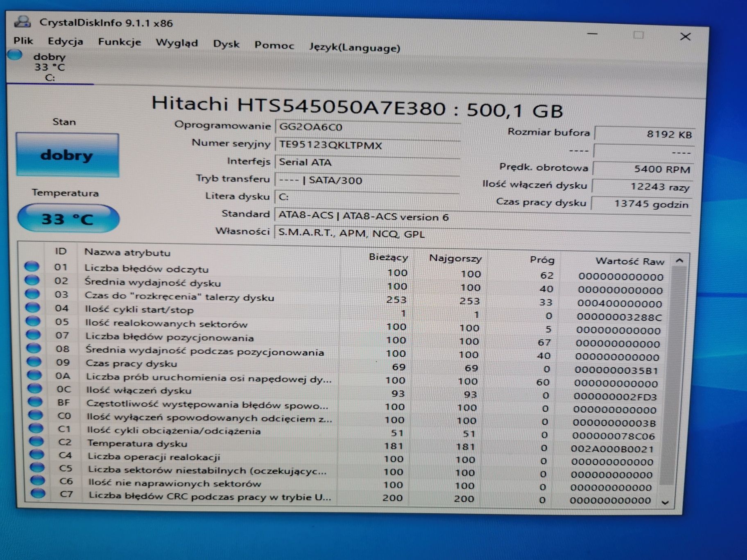Viewport: 747px width, 560px height.
Task: Select row 'Ilość cykli obciążenia/odciążenia'
Action: point(342,432)
